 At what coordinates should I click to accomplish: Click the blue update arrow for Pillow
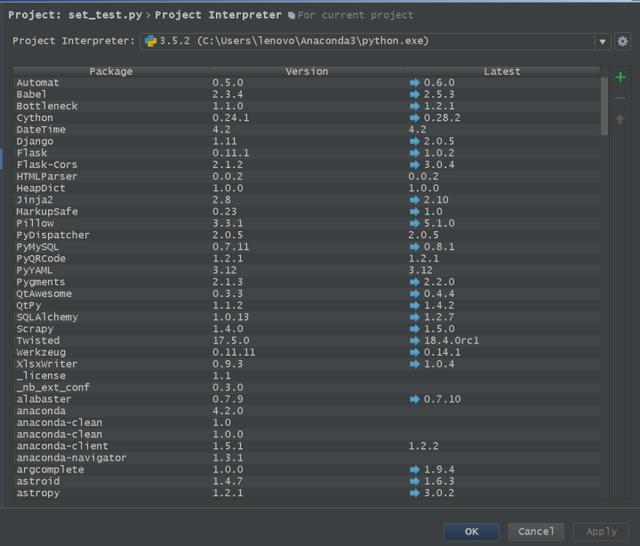coord(415,224)
